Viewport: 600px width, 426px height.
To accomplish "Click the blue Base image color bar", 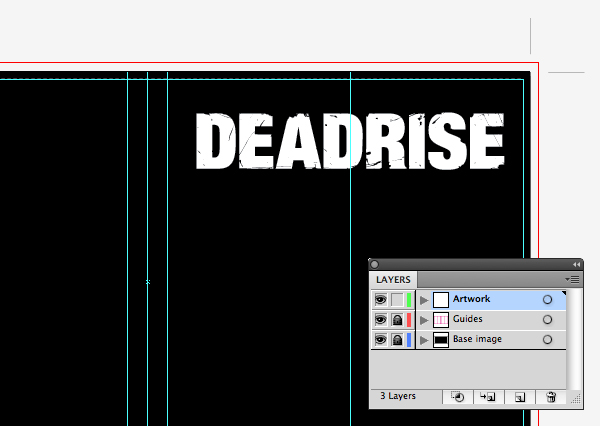I will [409, 339].
